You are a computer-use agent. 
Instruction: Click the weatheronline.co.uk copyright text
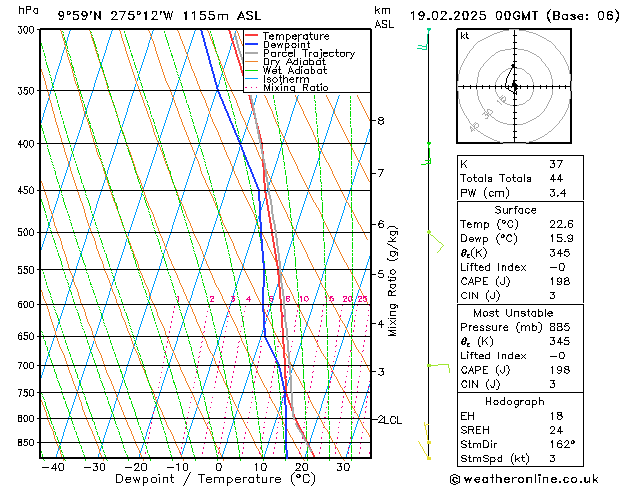[x=524, y=479]
